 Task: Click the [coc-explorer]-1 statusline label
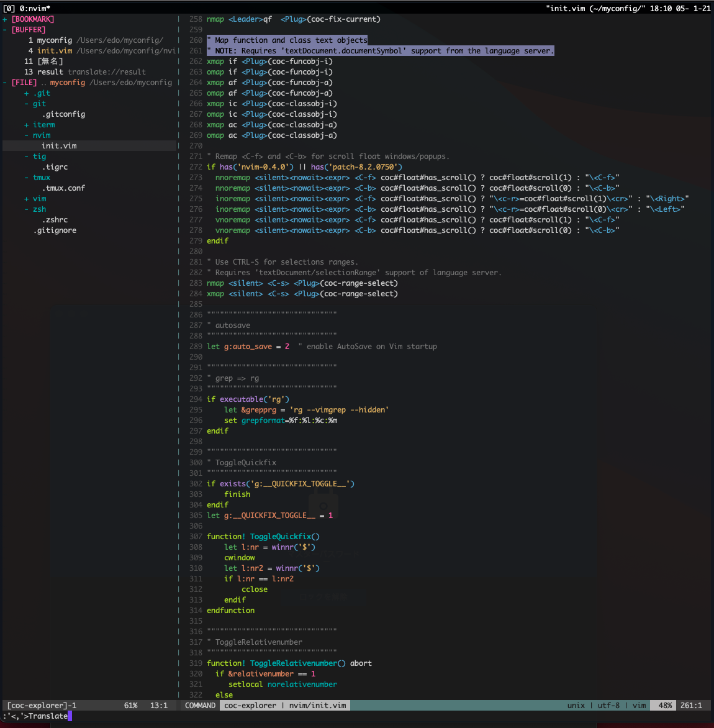(42, 705)
